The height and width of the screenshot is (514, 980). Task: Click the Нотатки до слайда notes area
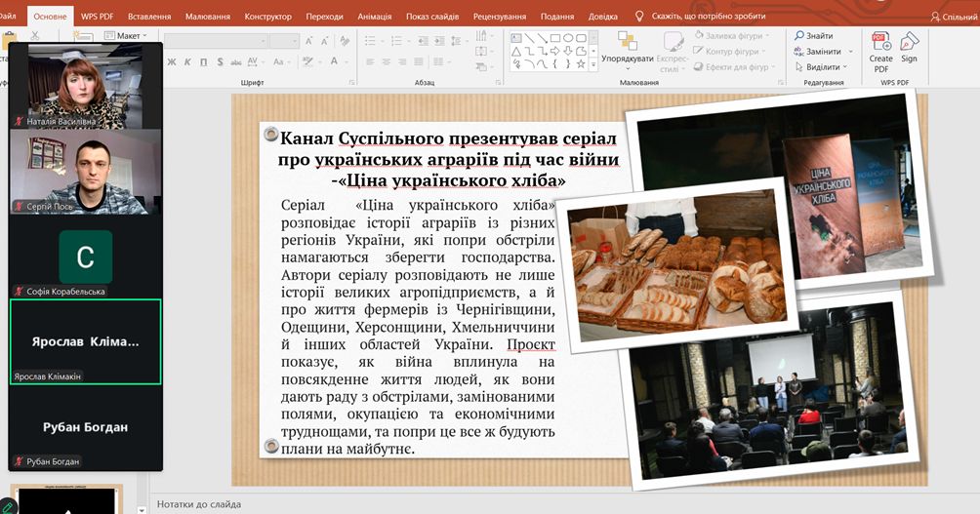click(199, 504)
